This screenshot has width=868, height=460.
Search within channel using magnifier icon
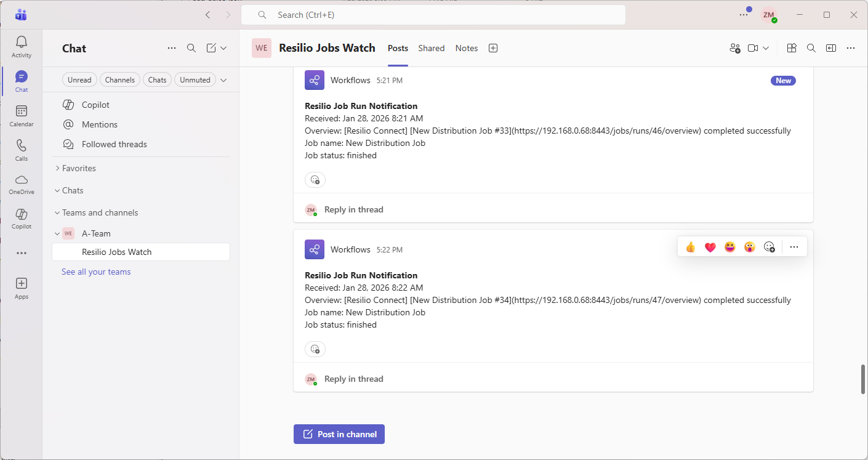coord(811,48)
